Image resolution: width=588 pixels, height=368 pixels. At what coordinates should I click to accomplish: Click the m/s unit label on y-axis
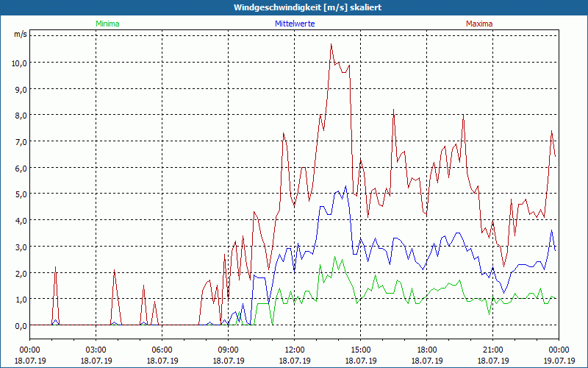(21, 34)
